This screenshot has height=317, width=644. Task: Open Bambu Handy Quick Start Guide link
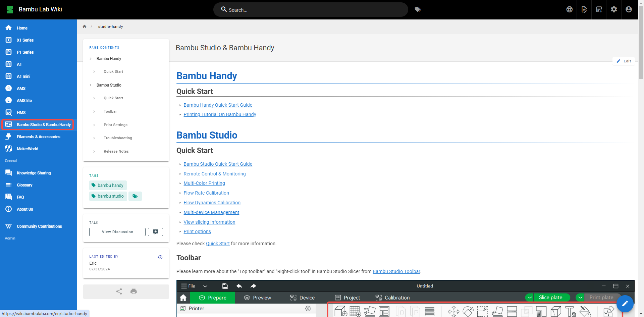click(x=218, y=105)
